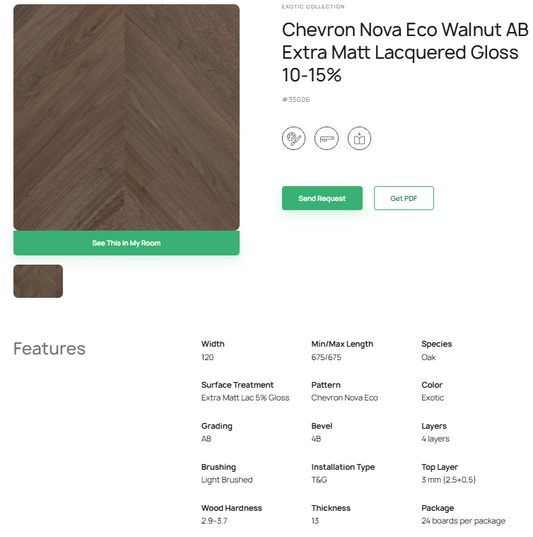Click the open book download icon
Image resolution: width=533 pixels, height=537 pixels.
tap(359, 138)
